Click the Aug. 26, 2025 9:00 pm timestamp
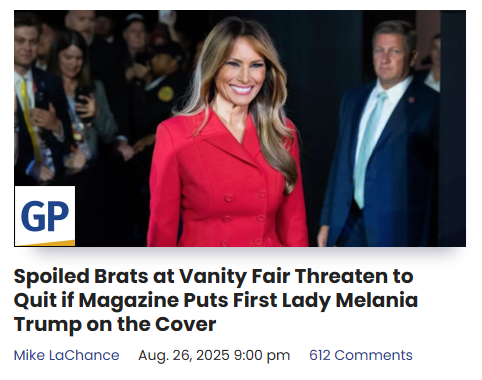482x380 pixels. pyautogui.click(x=214, y=355)
